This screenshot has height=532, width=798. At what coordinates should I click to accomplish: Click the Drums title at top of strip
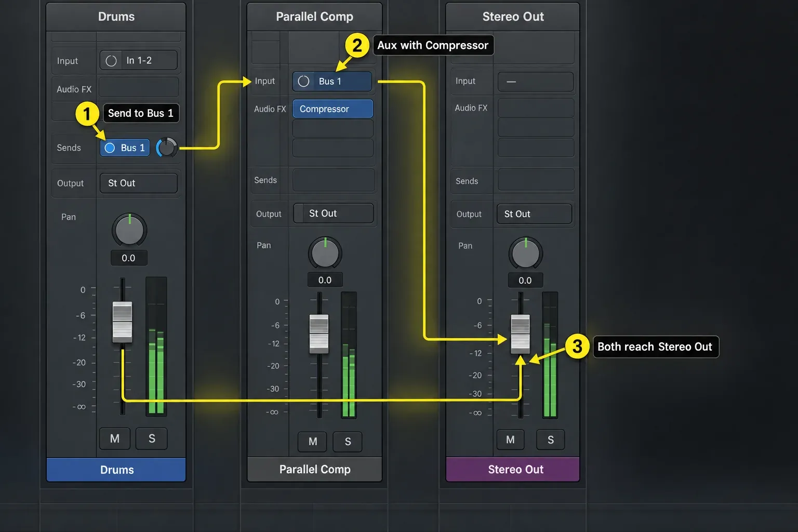pos(116,17)
